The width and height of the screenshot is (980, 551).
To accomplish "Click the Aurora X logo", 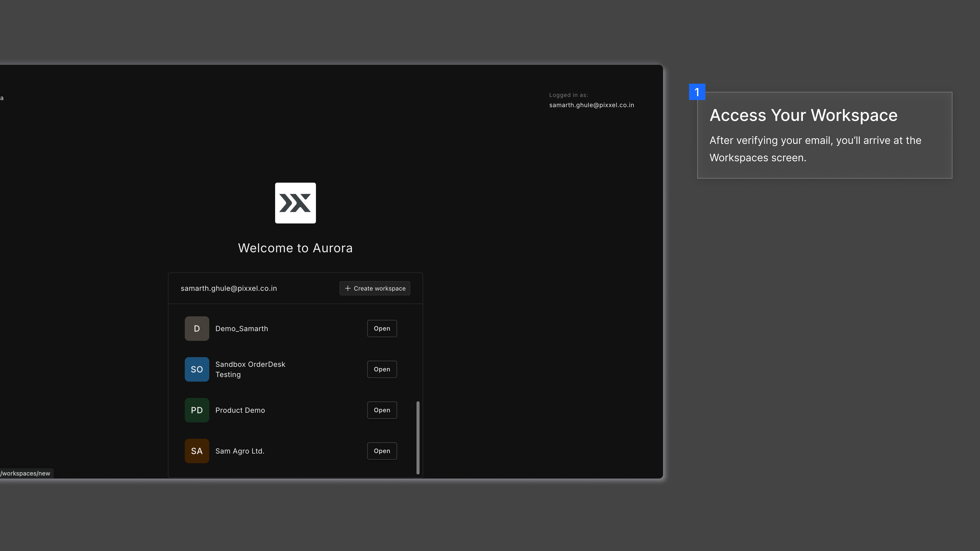I will [295, 203].
